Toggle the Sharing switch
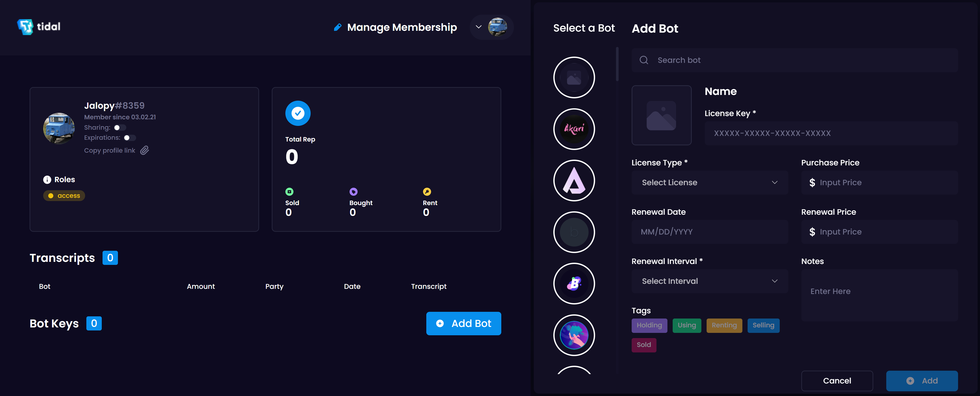The image size is (980, 396). (120, 128)
